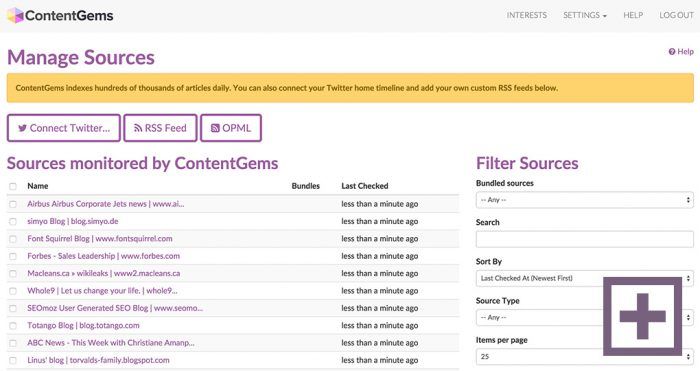Check the Whole9 row checkbox
The width and height of the screenshot is (700, 371).
point(13,291)
